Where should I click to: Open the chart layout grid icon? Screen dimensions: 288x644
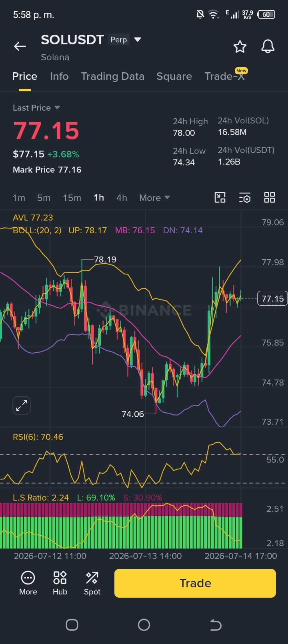[270, 197]
